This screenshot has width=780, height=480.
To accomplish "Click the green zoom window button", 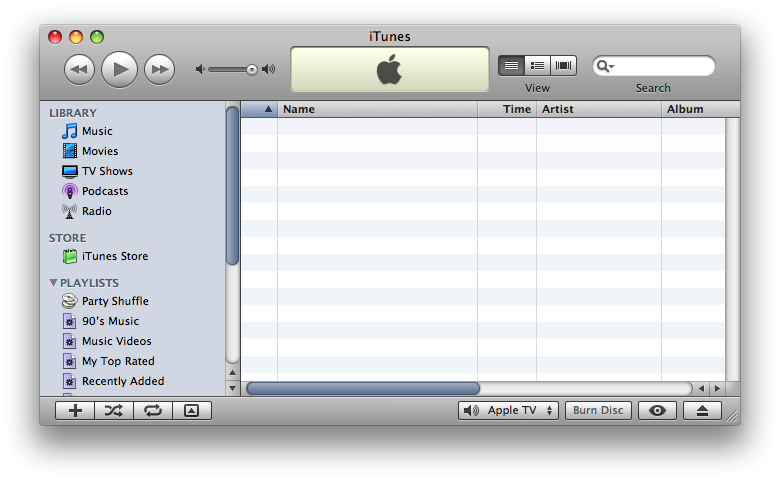I will [97, 37].
